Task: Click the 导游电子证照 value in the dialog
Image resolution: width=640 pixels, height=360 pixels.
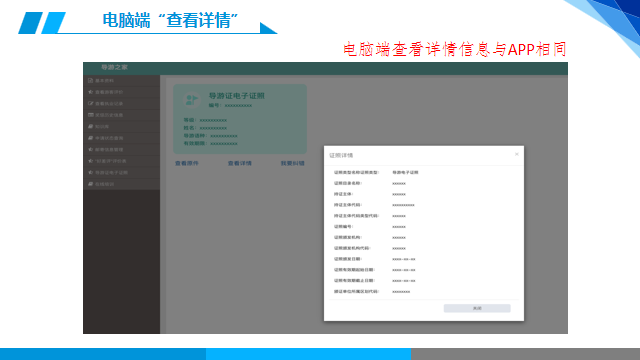Action: coord(405,173)
